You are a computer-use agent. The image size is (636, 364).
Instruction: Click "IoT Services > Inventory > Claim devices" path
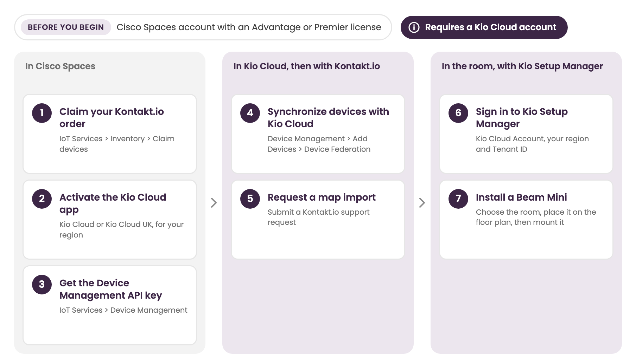[x=117, y=144]
